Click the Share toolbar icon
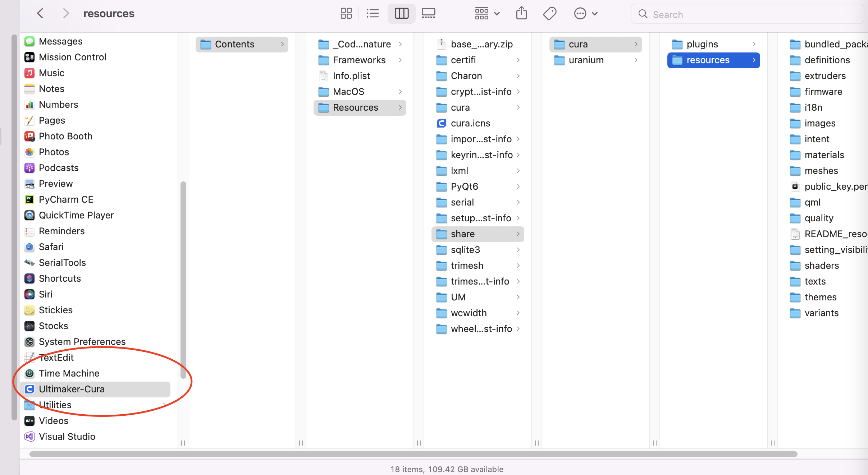868x475 pixels. pos(521,14)
